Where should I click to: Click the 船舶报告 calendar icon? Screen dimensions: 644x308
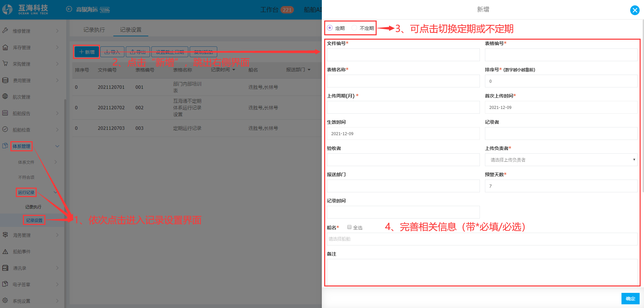[x=5, y=113]
